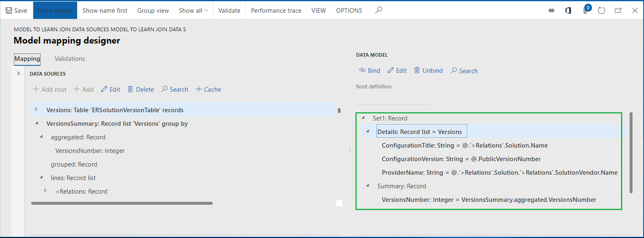644x238 pixels.
Task: Collapse the aggregated: Record node
Action: 41,136
